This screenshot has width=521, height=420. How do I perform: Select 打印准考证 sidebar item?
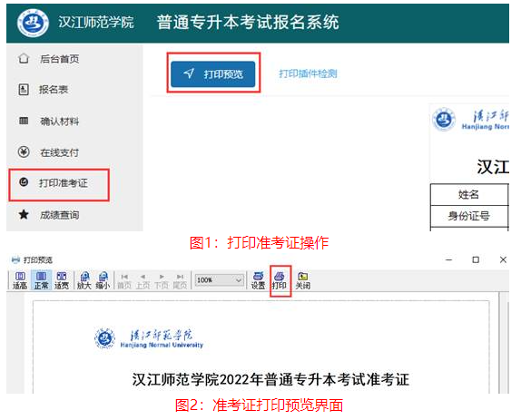coord(64,183)
